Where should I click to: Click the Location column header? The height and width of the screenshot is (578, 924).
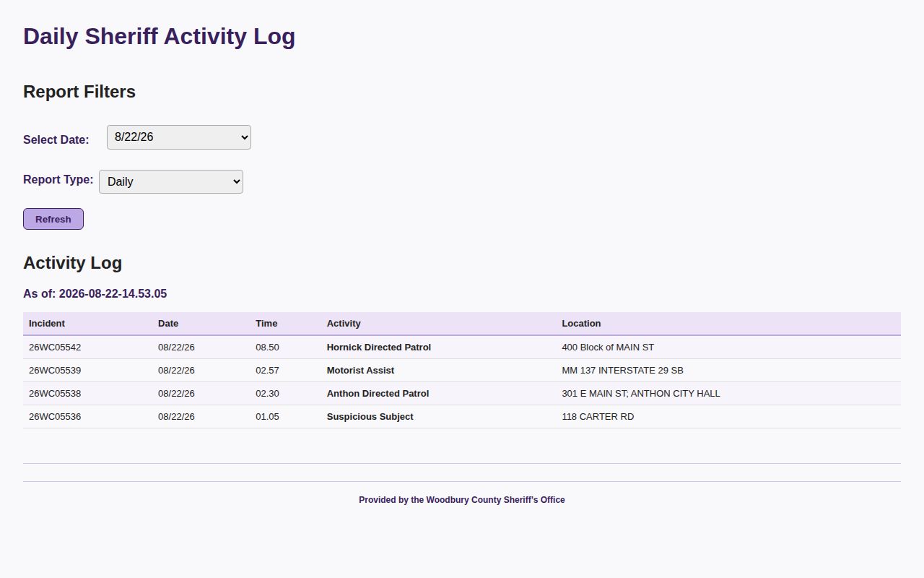pyautogui.click(x=581, y=324)
